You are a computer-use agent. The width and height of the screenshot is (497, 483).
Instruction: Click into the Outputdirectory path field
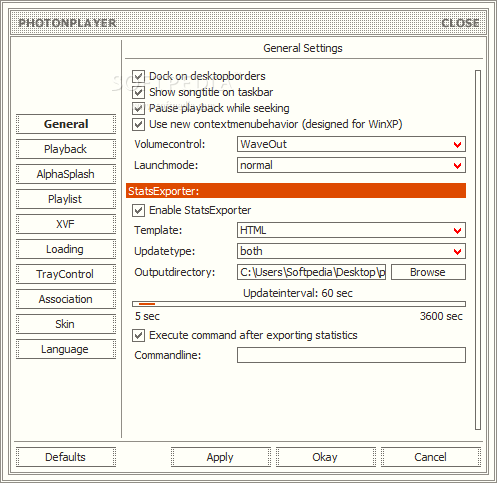point(311,272)
